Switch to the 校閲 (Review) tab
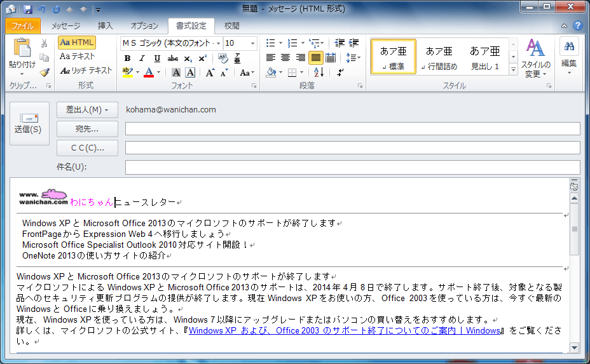Screen dimensions: 590x364 [x=232, y=25]
